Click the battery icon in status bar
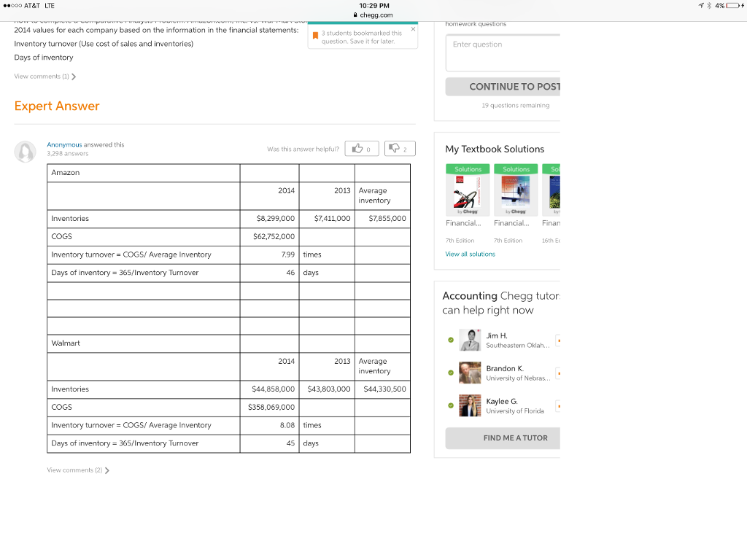The image size is (747, 560). pyautogui.click(x=735, y=6)
